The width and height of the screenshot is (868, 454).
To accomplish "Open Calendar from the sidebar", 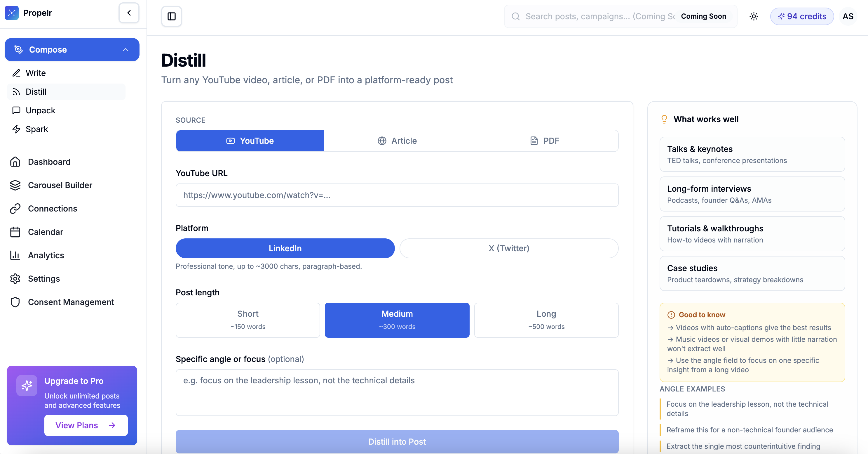I will point(45,232).
